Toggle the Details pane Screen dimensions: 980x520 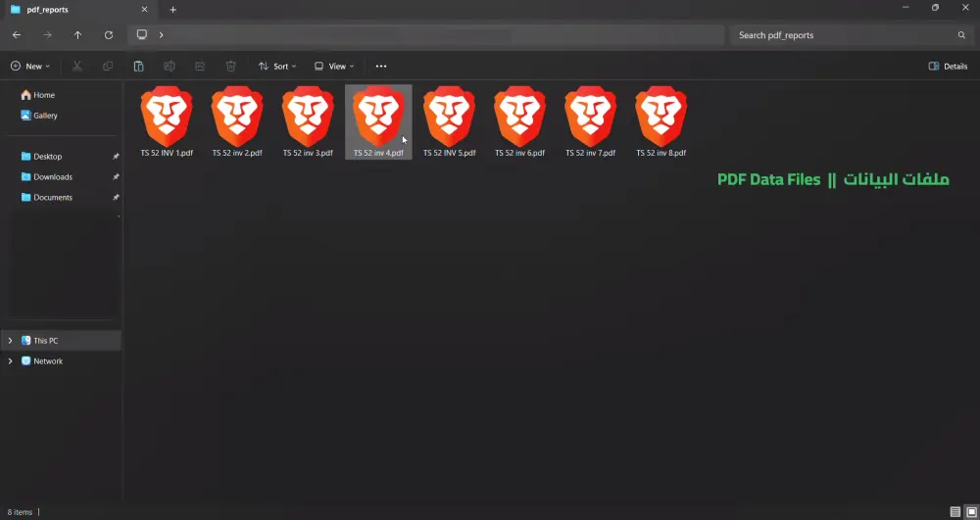pyautogui.click(x=948, y=67)
